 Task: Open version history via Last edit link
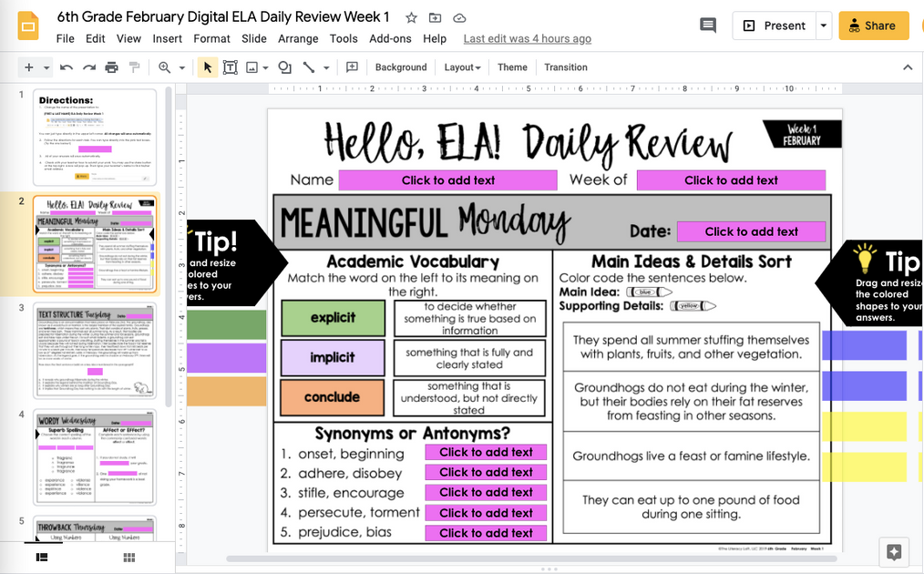[x=527, y=38]
